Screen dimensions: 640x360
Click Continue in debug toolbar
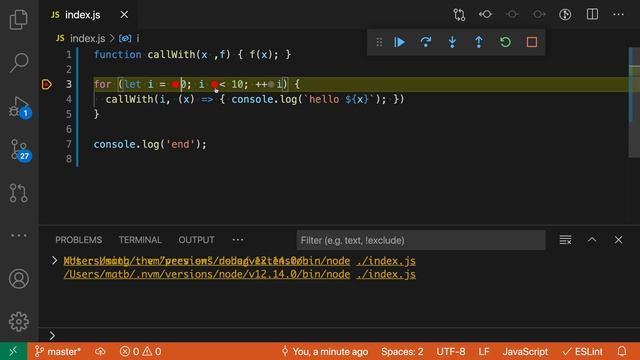coord(399,42)
